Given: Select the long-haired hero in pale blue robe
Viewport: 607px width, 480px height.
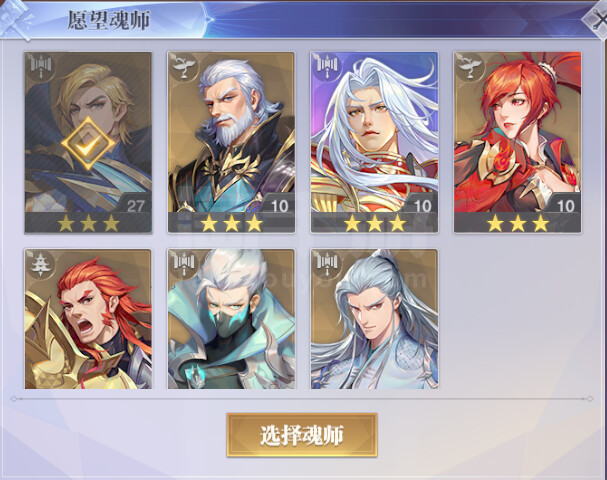Looking at the screenshot, I should tap(374, 319).
